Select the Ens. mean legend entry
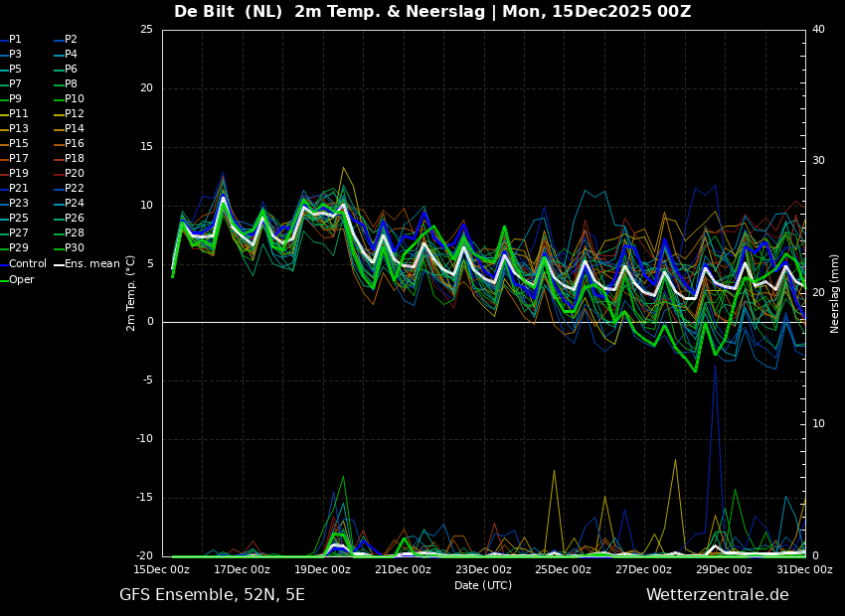 (91, 264)
